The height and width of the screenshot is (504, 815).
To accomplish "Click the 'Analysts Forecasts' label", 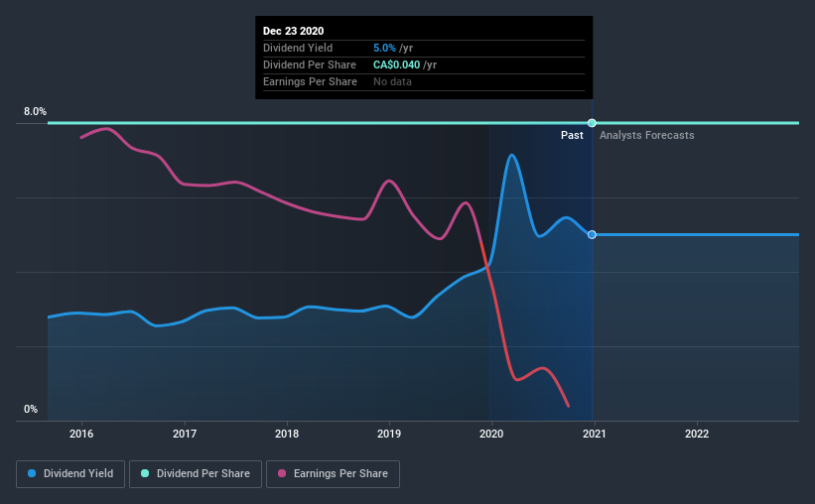I will click(x=646, y=135).
